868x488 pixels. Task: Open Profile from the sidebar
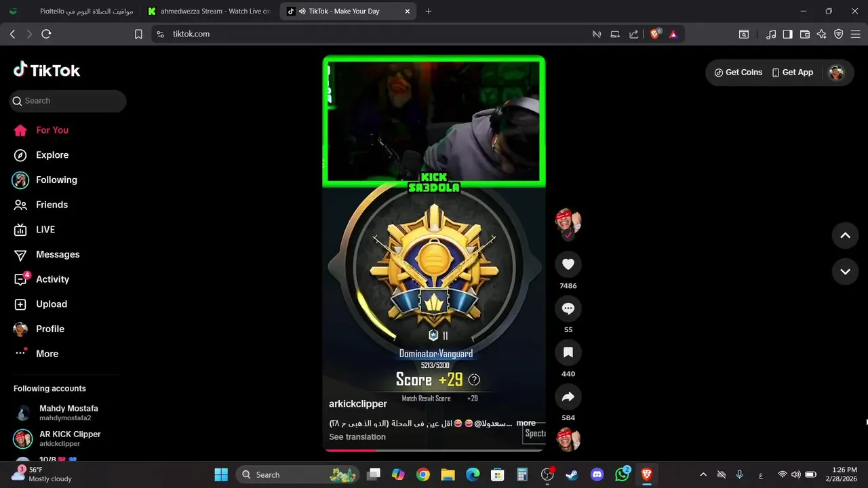point(39,329)
